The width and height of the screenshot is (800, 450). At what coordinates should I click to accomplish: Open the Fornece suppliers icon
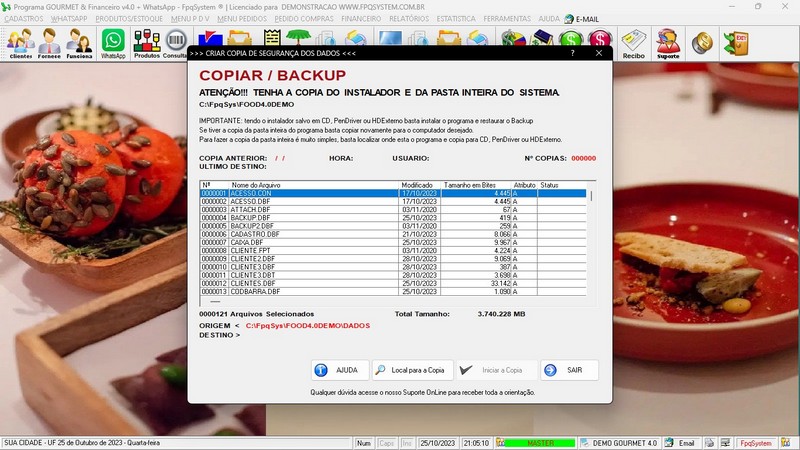tap(49, 43)
